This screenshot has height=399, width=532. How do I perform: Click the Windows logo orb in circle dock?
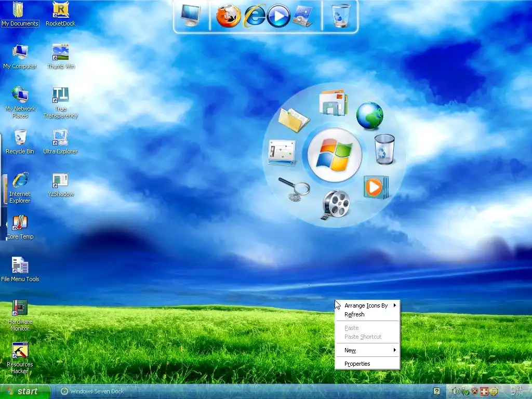335,155
